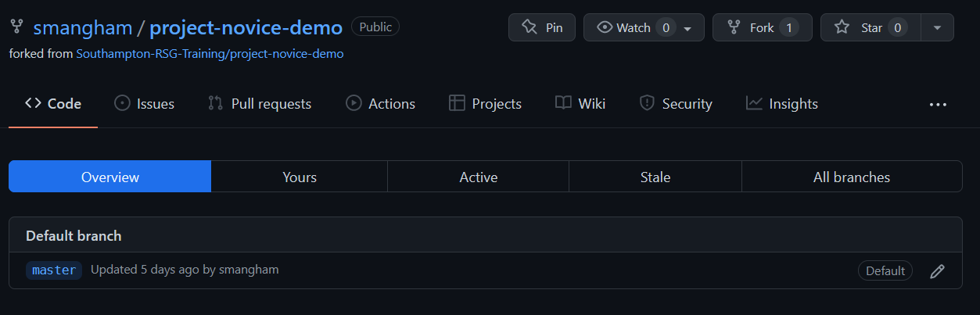Image resolution: width=980 pixels, height=315 pixels.
Task: Click the Security shield icon
Action: click(647, 103)
